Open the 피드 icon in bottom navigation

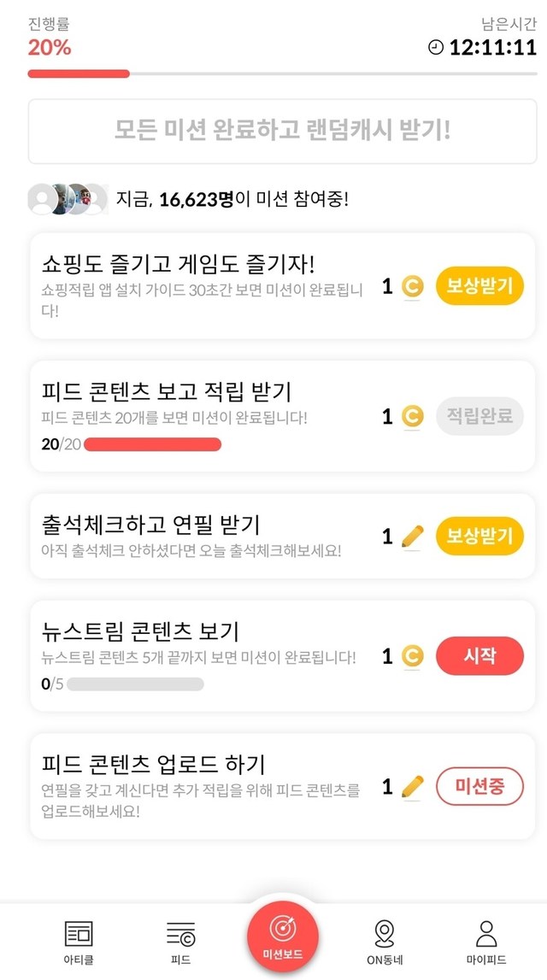pyautogui.click(x=180, y=932)
